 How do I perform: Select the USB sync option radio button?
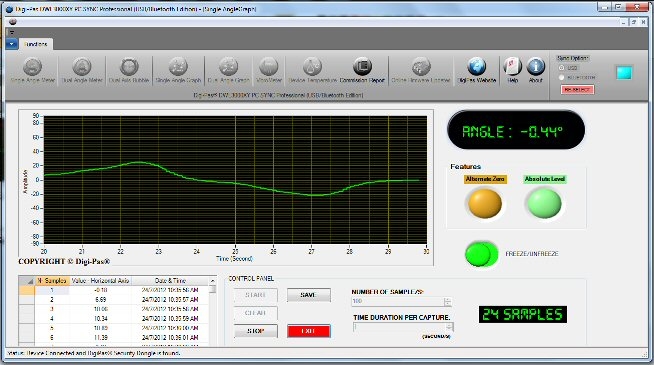tap(561, 68)
